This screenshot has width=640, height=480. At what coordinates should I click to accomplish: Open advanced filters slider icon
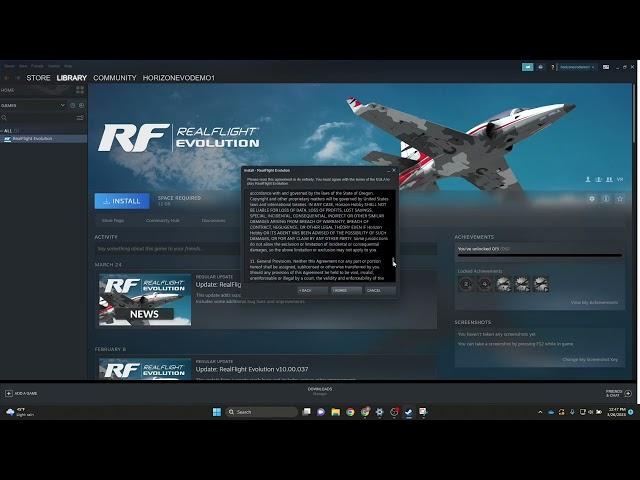pos(80,118)
